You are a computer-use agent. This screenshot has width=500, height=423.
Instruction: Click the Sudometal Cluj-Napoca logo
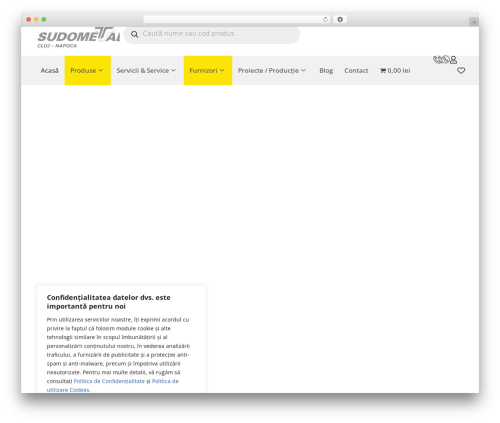pos(79,38)
